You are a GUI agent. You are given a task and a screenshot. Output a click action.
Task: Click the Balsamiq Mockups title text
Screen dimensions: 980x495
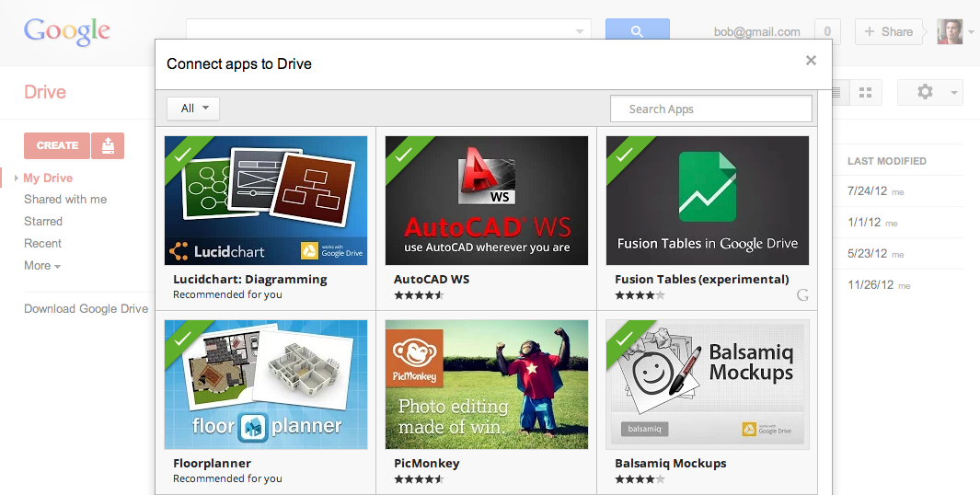(x=671, y=463)
